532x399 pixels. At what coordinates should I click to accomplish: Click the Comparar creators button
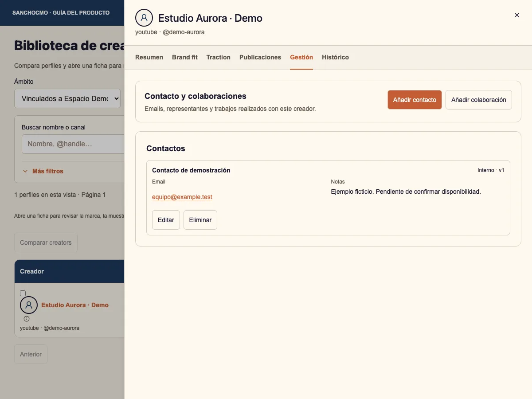click(46, 243)
